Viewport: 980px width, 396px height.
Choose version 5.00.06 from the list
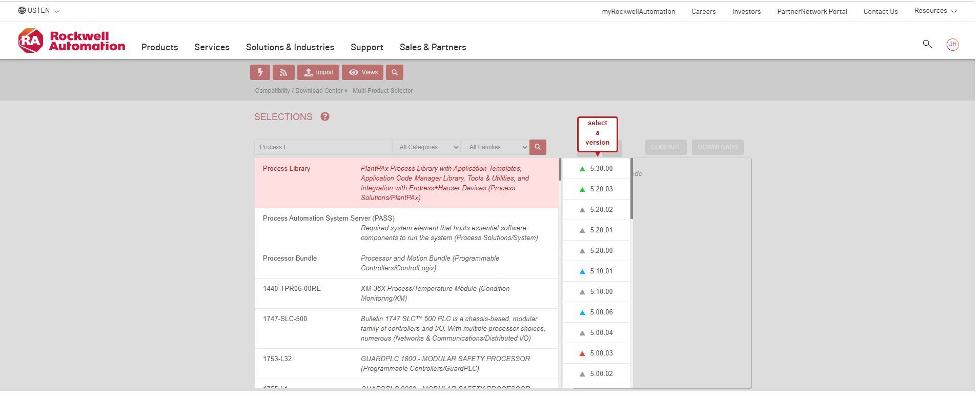click(x=596, y=312)
